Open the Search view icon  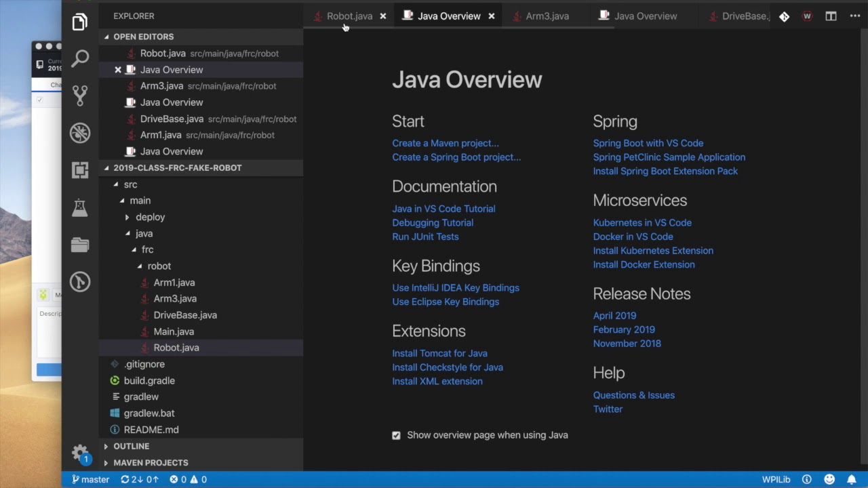[80, 58]
